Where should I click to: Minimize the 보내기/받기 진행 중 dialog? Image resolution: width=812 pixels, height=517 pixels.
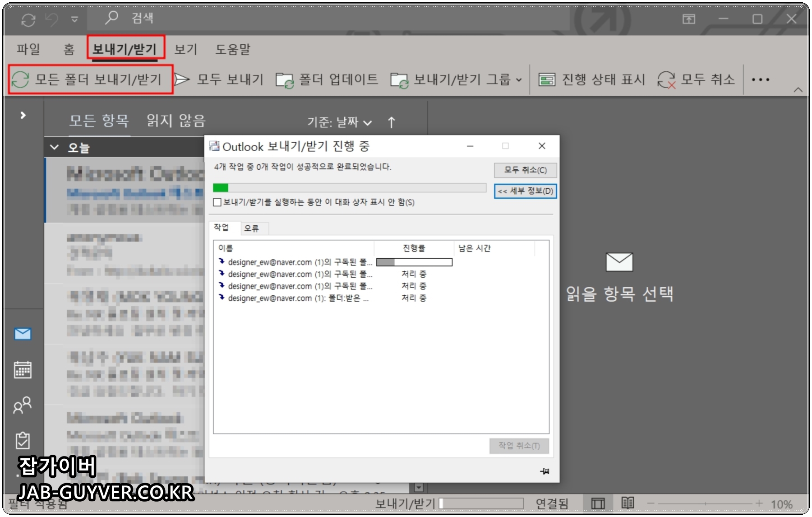[x=470, y=146]
